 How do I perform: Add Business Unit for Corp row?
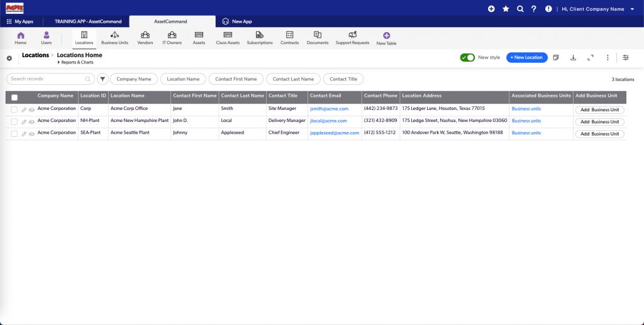pos(599,110)
